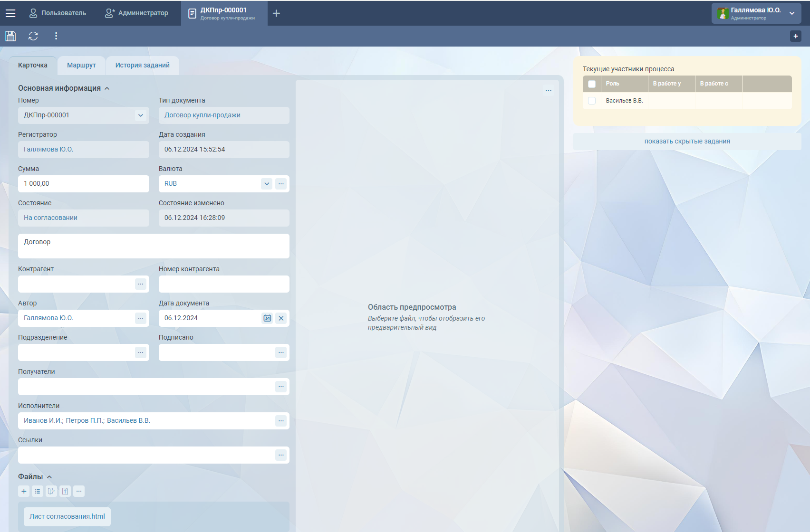This screenshot has width=810, height=532.
Task: Add a new tab with plus icon
Action: click(x=276, y=13)
